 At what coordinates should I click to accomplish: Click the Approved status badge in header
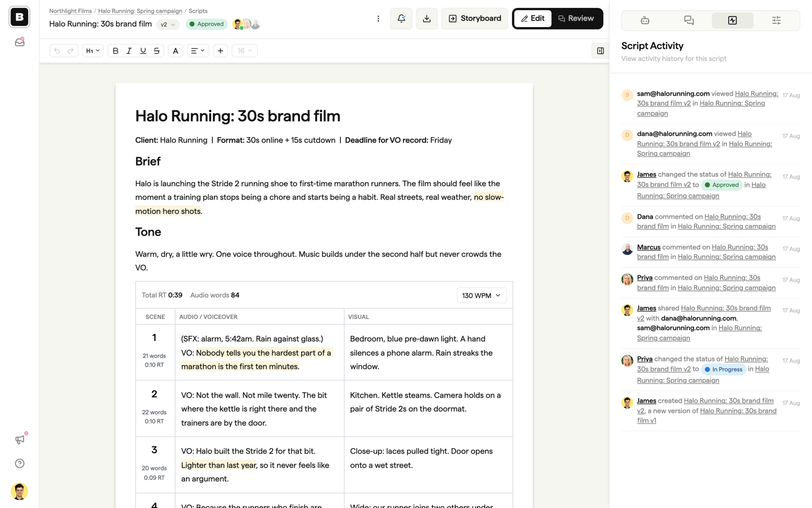[206, 24]
